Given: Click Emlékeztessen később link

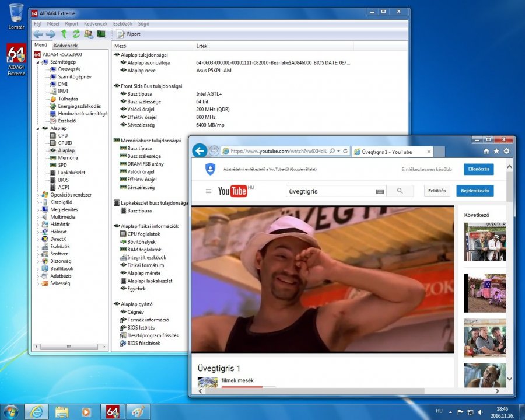Looking at the screenshot, I should 426,170.
